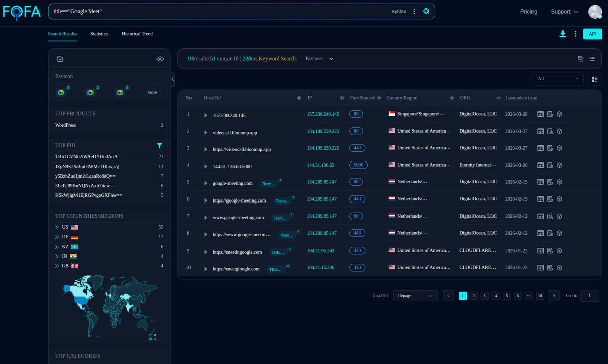
Task: Select the second favicon thumbnail
Action: 91,92
